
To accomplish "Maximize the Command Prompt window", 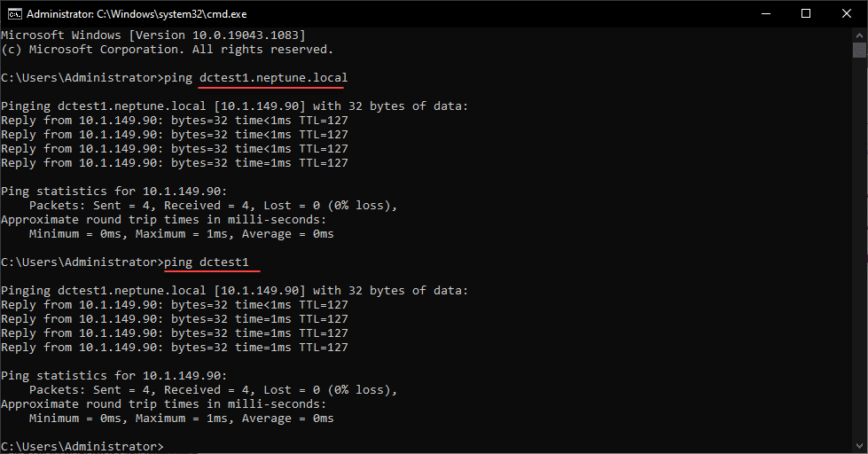I will tap(806, 13).
